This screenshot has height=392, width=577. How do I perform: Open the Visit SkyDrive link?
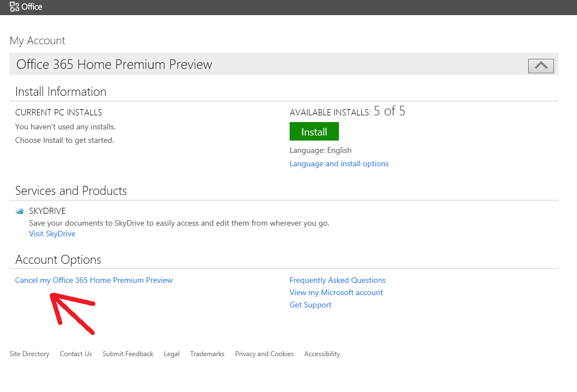pyautogui.click(x=52, y=234)
